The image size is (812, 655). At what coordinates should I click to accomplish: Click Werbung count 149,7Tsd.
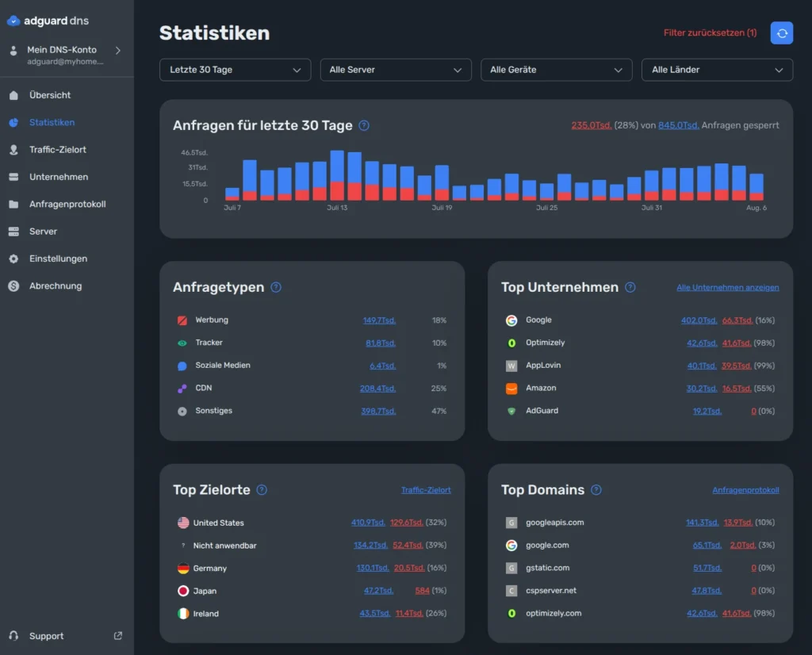pos(379,320)
